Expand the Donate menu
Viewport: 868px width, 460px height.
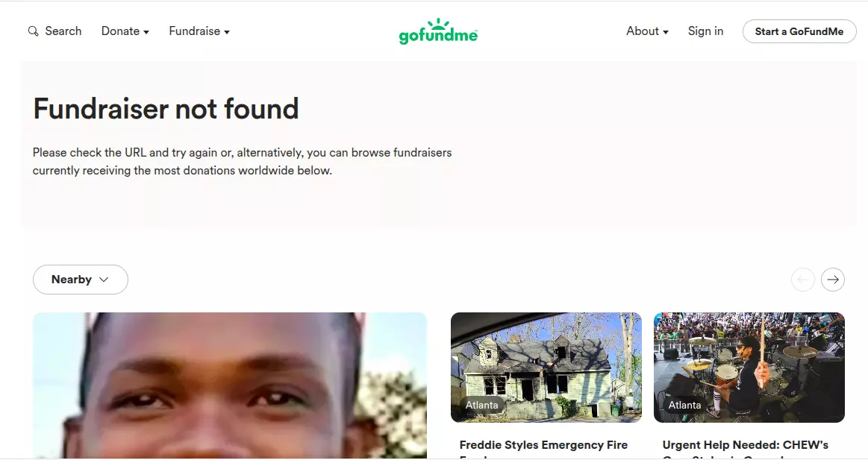tap(125, 31)
